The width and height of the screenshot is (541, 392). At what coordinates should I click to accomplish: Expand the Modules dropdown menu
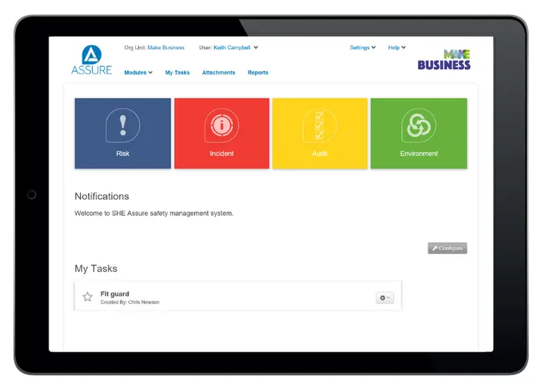pyautogui.click(x=138, y=72)
